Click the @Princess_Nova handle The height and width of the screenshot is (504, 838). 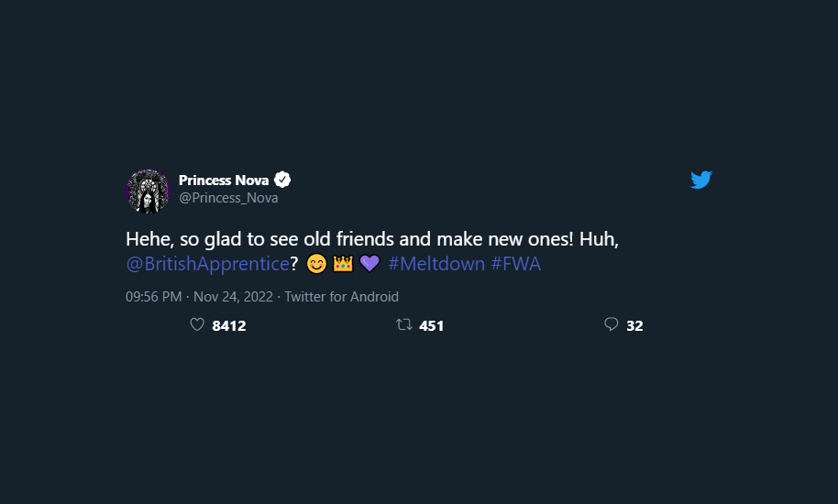(x=228, y=198)
